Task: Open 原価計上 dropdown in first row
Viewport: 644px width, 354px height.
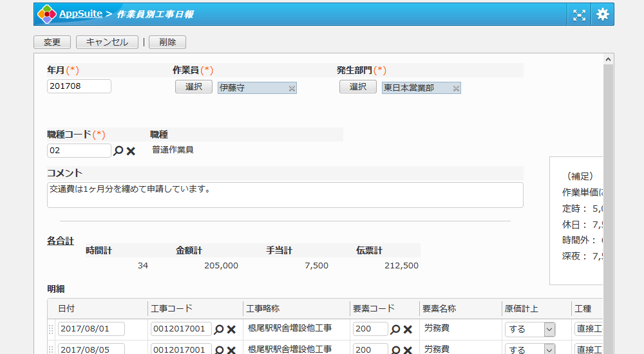Action: tap(549, 329)
